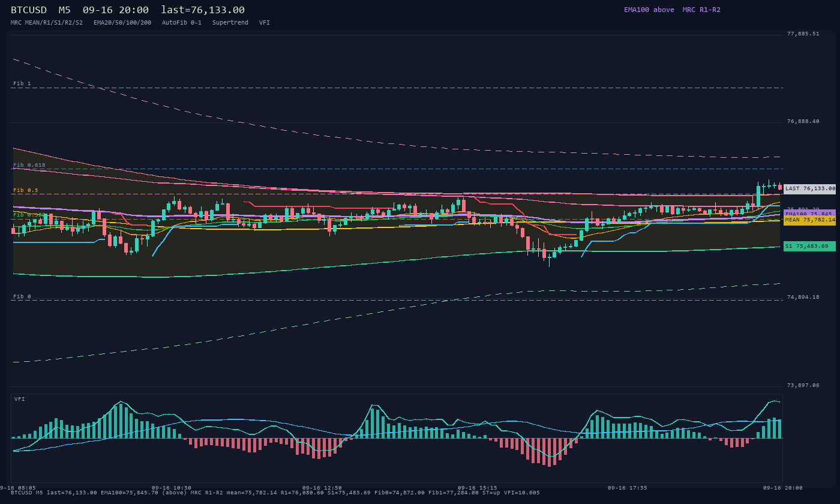Click the 09-16 17:35 time axis label
Screen dimensions: 840x504
(x=628, y=488)
